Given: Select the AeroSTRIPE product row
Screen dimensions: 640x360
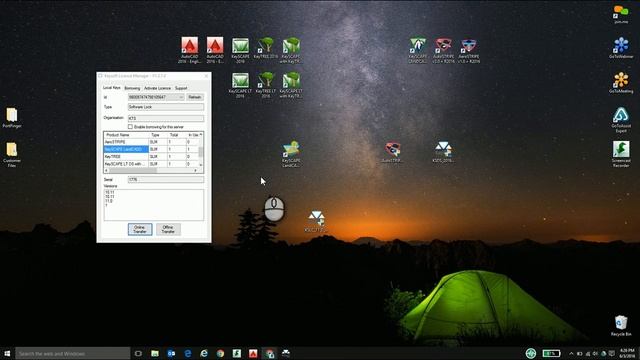Looking at the screenshot, I should [152, 142].
